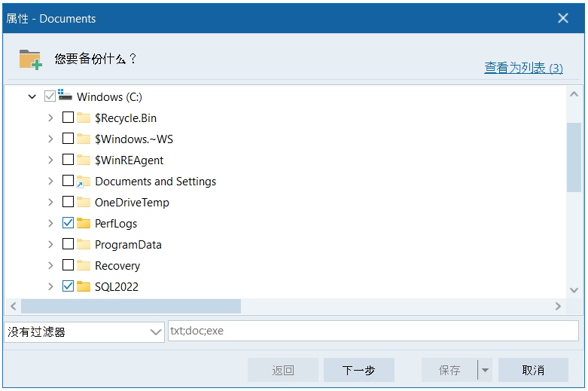
Task: Click the ProgramData folder icon
Action: (84, 244)
